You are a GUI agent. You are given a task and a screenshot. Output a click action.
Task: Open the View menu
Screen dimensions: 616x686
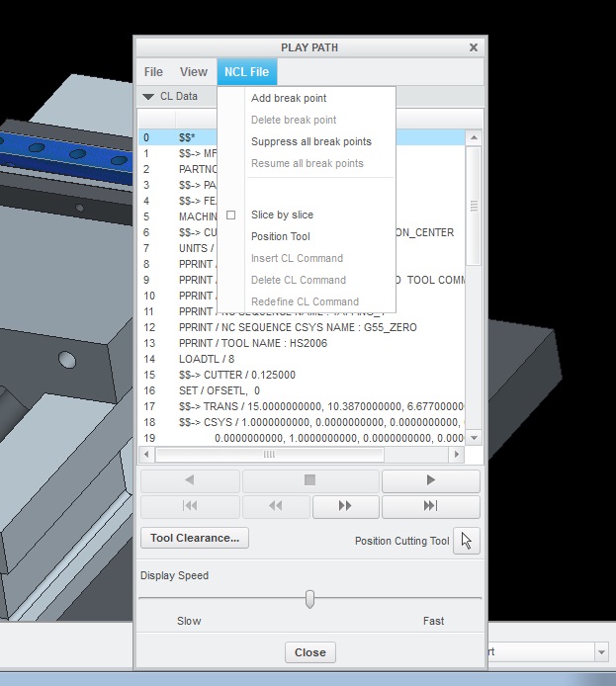click(194, 72)
